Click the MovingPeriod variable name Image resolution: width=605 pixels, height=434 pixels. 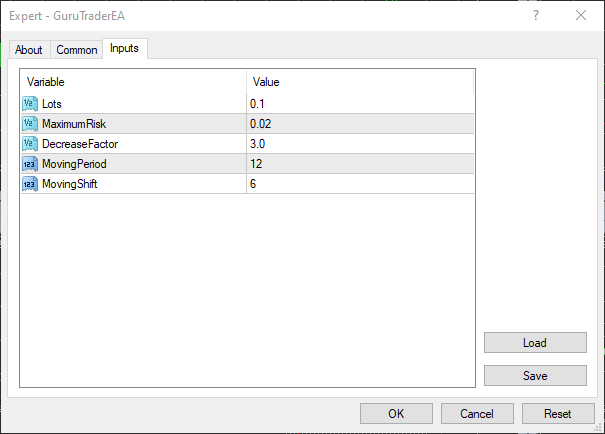coord(74,164)
